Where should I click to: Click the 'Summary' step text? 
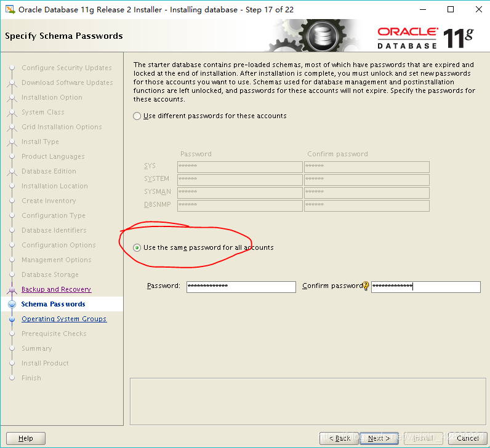pyautogui.click(x=36, y=348)
